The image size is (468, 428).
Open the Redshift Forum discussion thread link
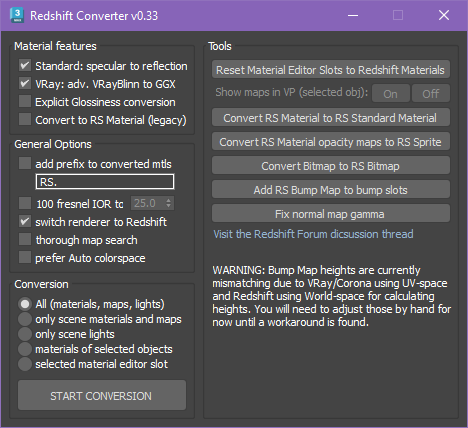tap(313, 234)
